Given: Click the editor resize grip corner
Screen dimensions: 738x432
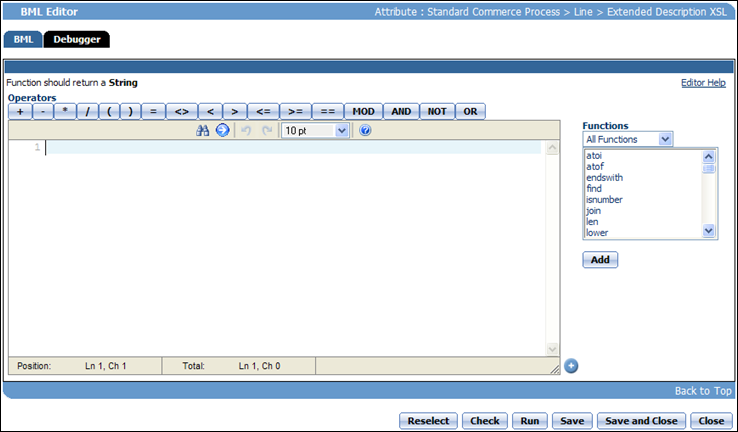Looking at the screenshot, I should tap(555, 369).
